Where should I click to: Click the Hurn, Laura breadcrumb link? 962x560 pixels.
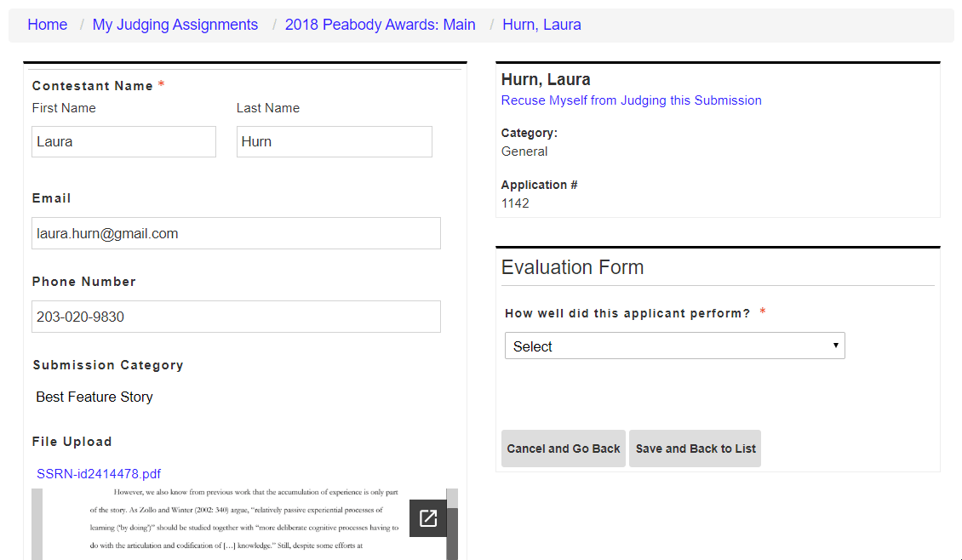coord(541,25)
